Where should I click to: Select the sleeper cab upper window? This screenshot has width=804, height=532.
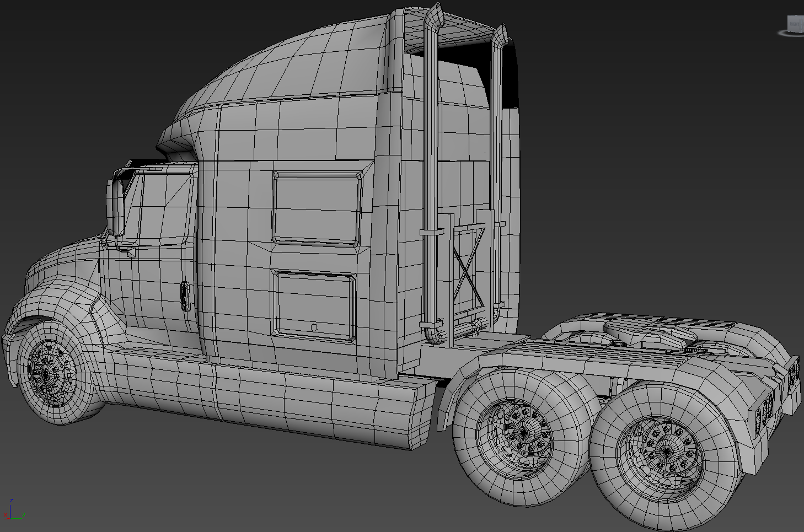click(317, 208)
